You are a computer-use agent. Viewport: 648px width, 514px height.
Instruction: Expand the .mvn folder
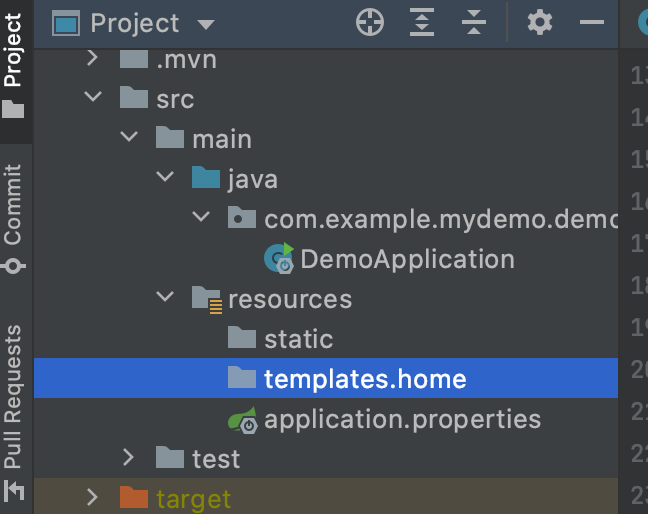point(93,58)
